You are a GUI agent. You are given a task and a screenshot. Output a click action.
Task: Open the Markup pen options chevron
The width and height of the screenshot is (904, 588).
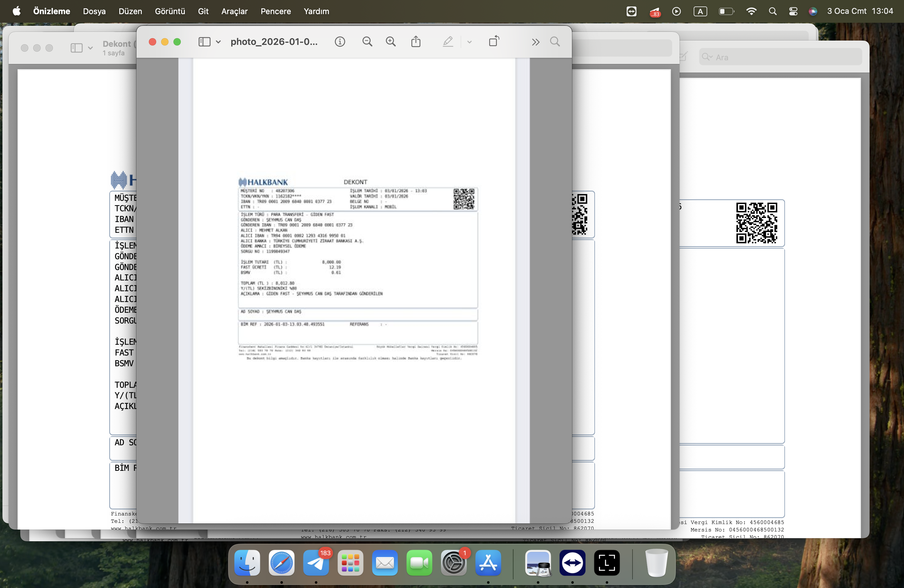coord(470,42)
